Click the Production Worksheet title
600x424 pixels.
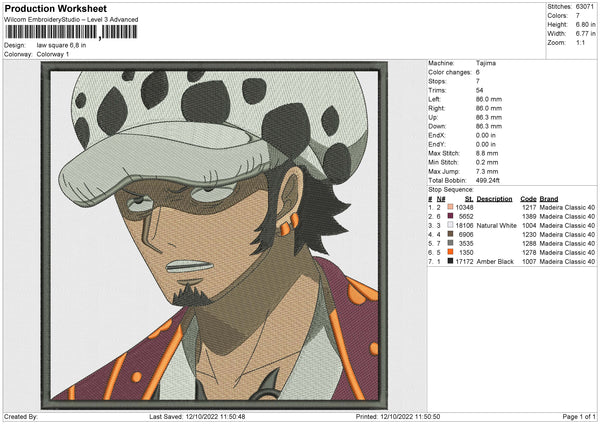click(x=55, y=8)
